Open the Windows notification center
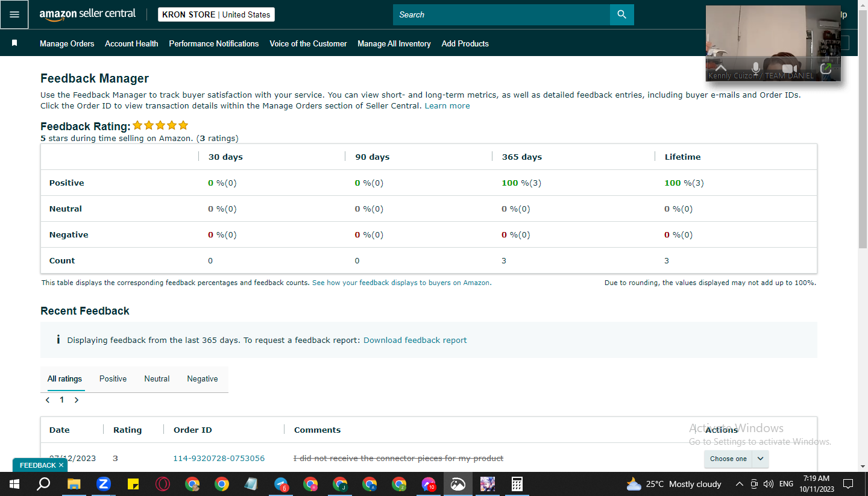Image resolution: width=868 pixels, height=496 pixels. point(848,484)
